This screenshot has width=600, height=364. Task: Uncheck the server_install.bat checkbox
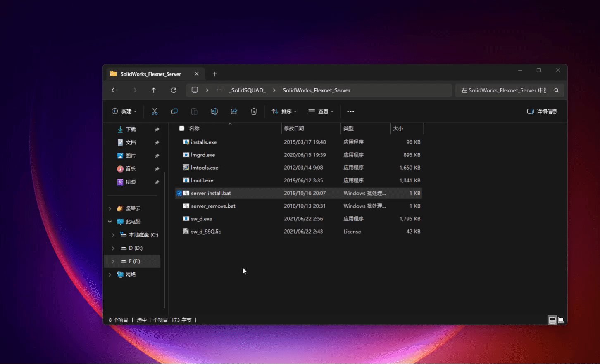coord(179,193)
